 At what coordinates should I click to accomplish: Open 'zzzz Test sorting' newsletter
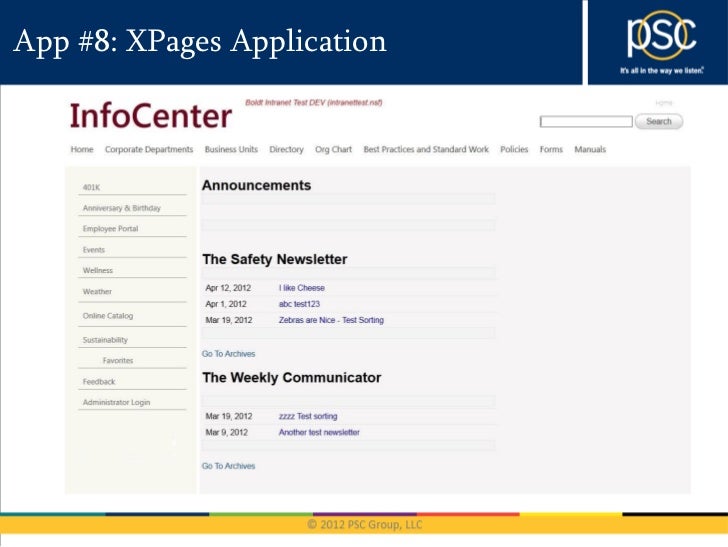click(308, 416)
